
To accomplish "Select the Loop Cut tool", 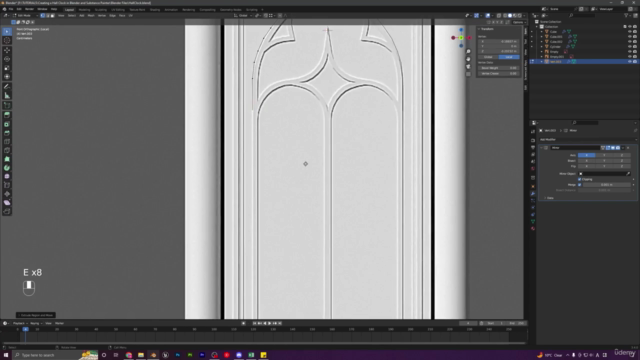I will point(7,142).
